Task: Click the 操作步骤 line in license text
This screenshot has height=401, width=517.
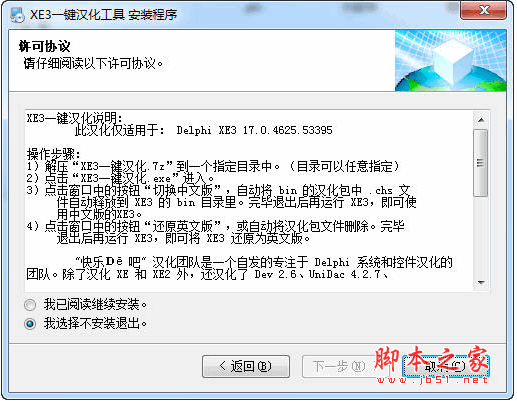Action: coord(53,154)
